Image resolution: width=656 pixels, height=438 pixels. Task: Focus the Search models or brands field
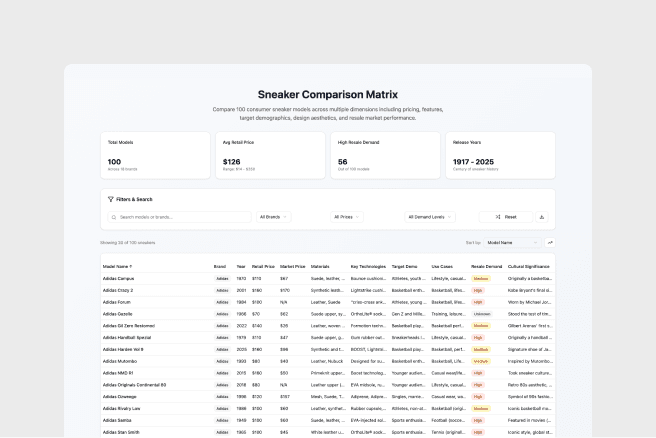click(x=179, y=217)
